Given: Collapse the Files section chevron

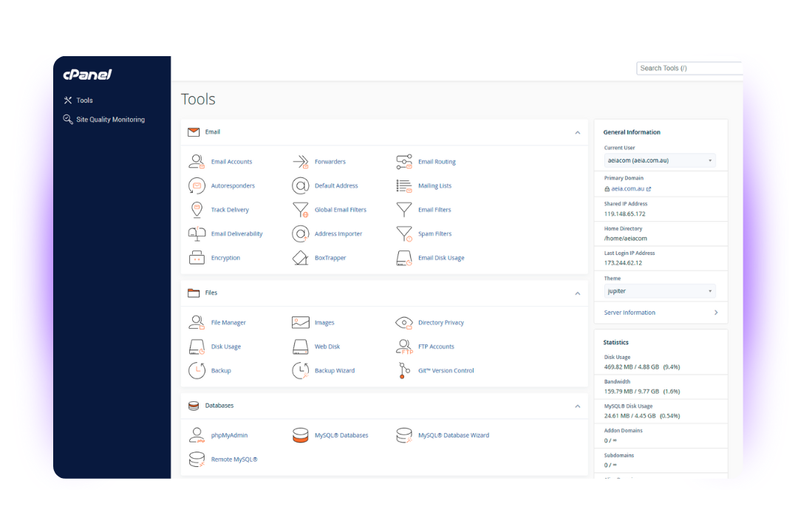Looking at the screenshot, I should click(577, 293).
